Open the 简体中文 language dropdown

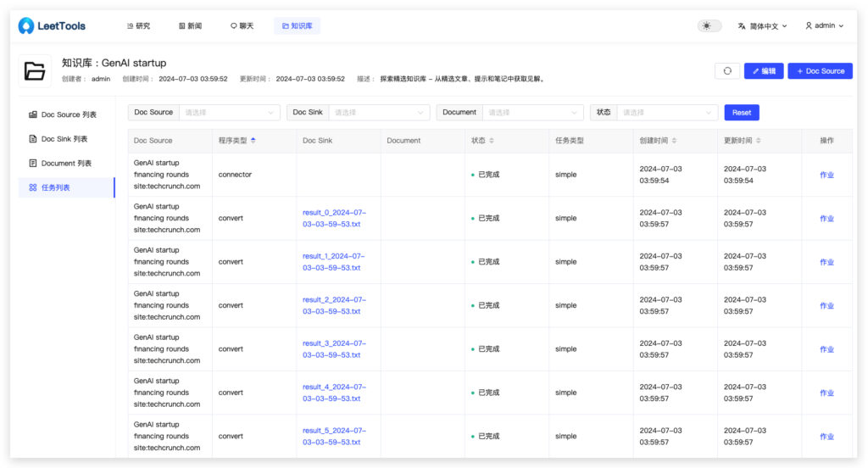pos(762,26)
